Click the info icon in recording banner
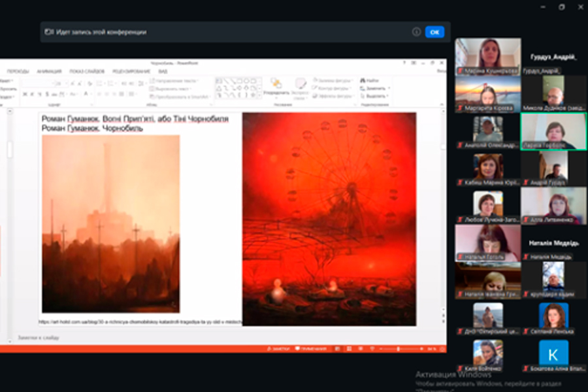Screen dimensions: 588x392 tap(416, 31)
